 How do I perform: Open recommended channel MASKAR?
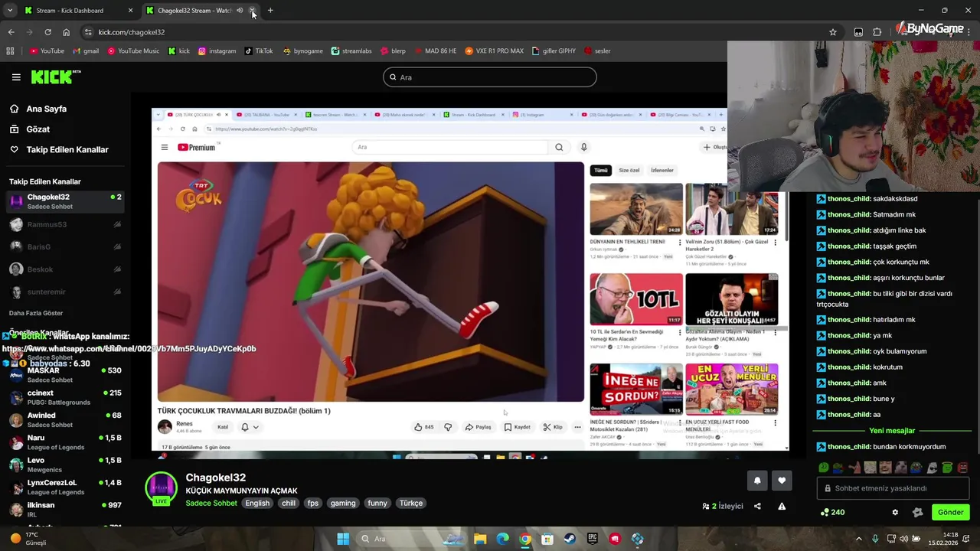pos(64,375)
